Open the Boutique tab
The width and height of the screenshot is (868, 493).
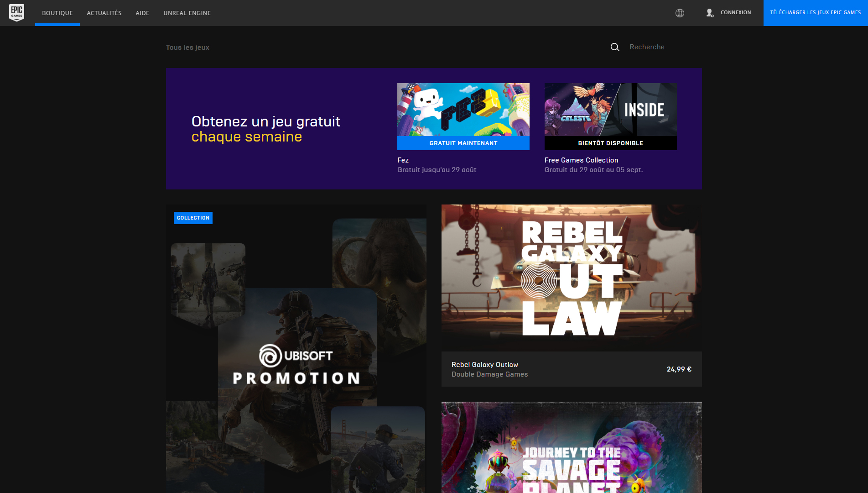[x=57, y=13]
